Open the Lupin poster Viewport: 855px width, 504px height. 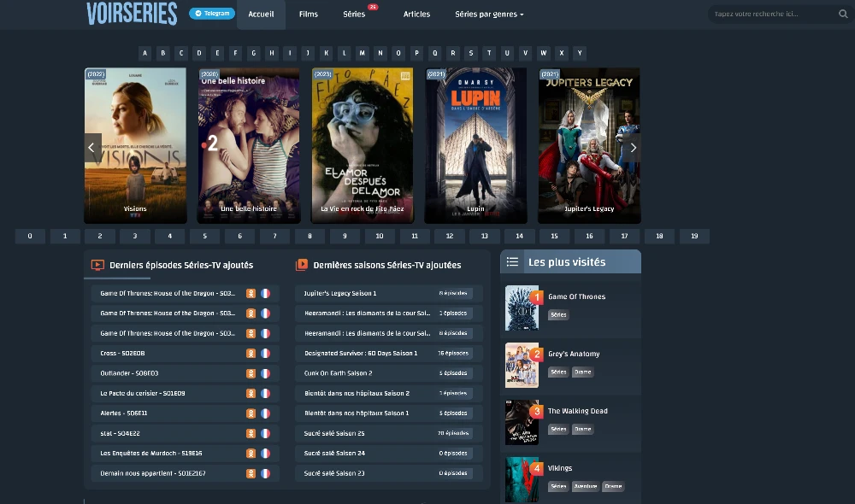(x=475, y=145)
